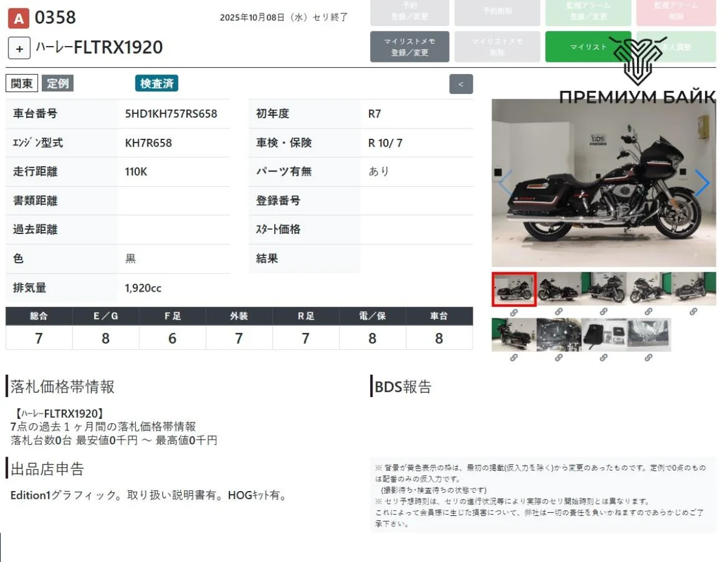This screenshot has width=728, height=562.
Task: Click the link icon under the engine close-up thumbnail
Action: [559, 358]
